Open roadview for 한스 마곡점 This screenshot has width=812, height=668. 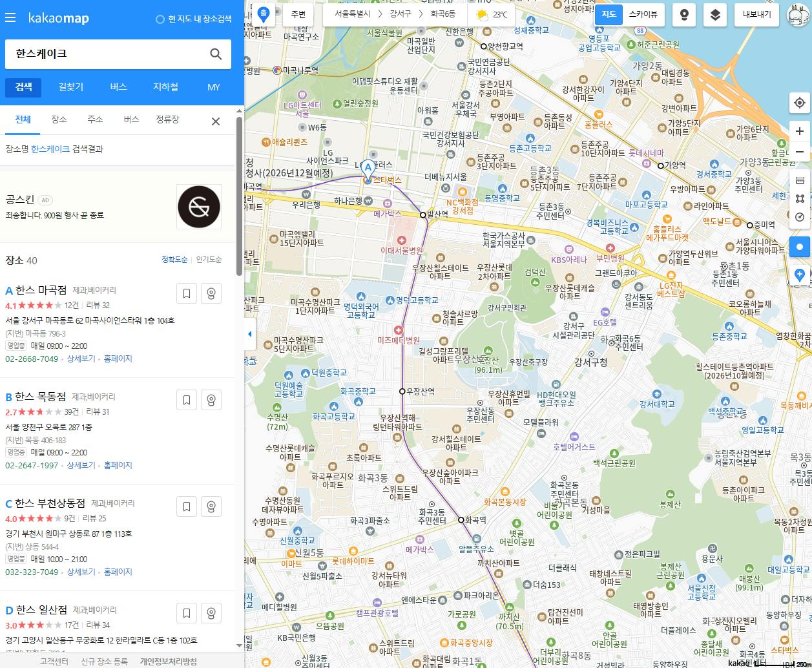[x=211, y=293]
